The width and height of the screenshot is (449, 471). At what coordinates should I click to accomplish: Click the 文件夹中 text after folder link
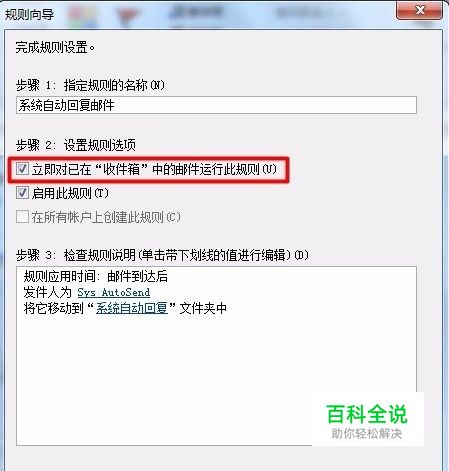pos(203,308)
